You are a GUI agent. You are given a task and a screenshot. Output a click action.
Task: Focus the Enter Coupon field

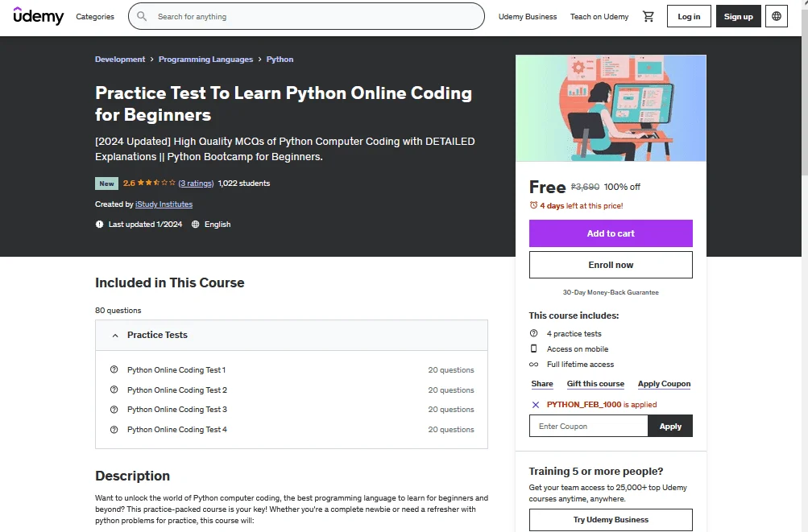[x=589, y=426]
